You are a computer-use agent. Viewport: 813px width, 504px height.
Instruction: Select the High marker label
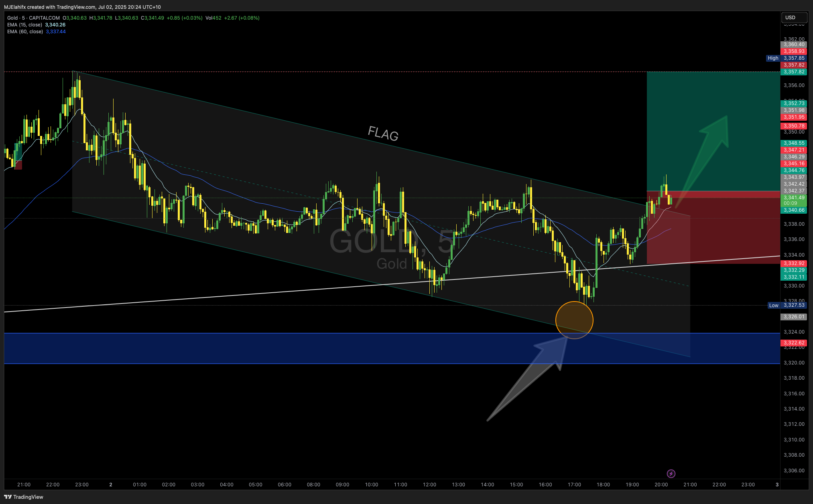(773, 58)
